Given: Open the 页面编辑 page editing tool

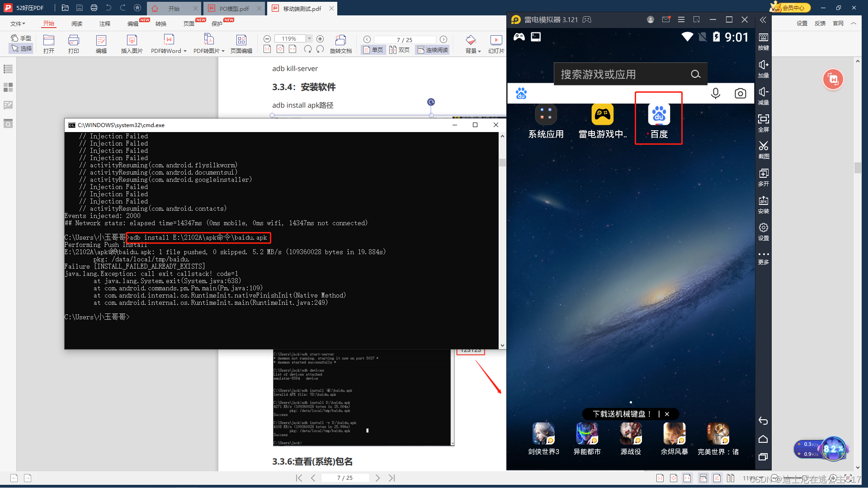Looking at the screenshot, I should (241, 44).
